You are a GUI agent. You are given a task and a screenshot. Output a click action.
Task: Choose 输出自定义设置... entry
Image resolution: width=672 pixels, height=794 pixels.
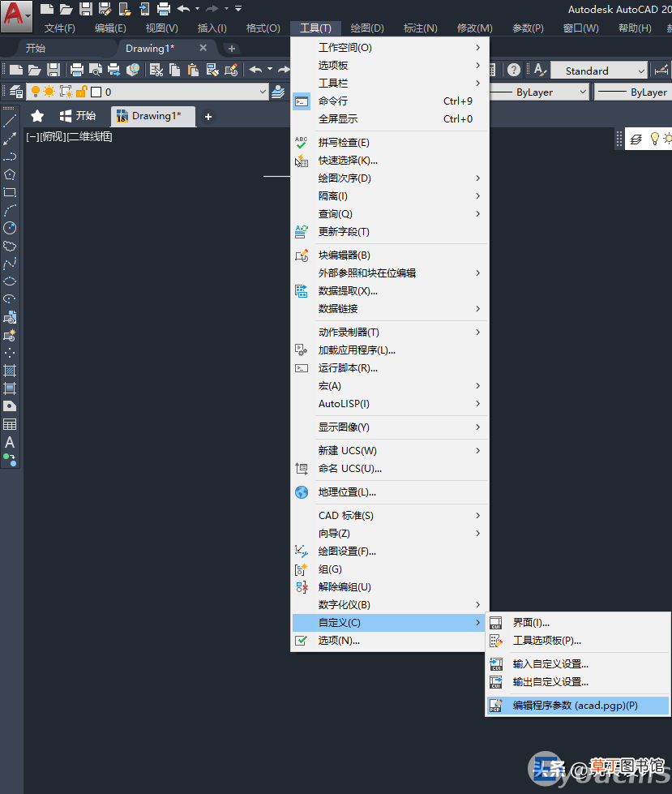tap(578, 682)
